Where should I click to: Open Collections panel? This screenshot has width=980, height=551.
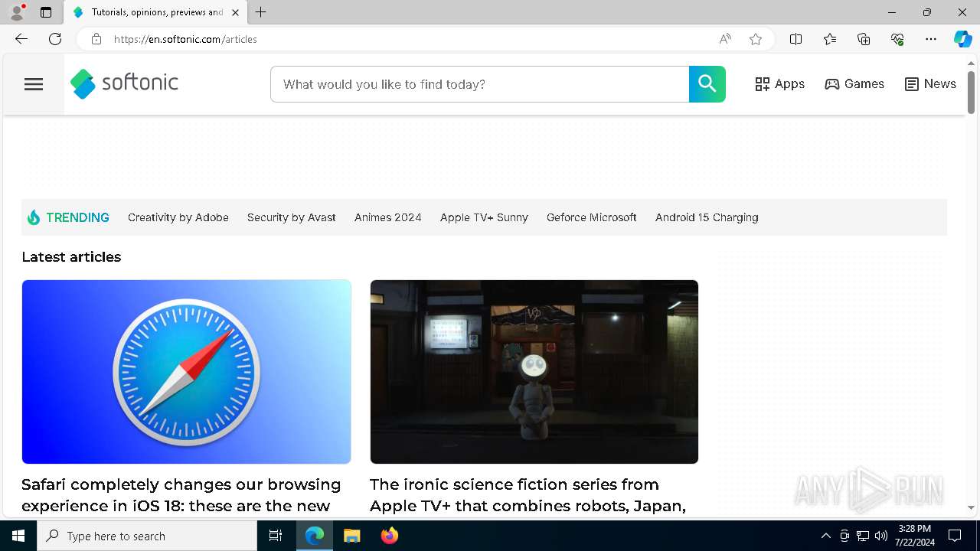[x=864, y=39]
